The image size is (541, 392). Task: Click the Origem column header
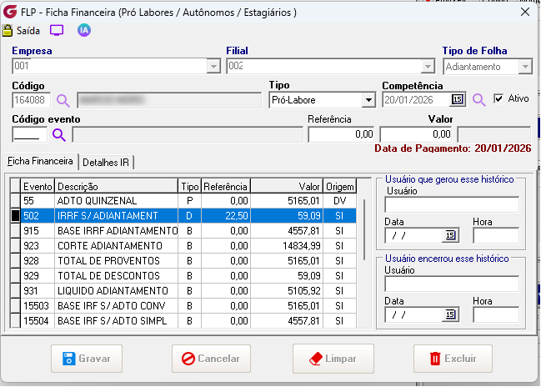point(340,186)
